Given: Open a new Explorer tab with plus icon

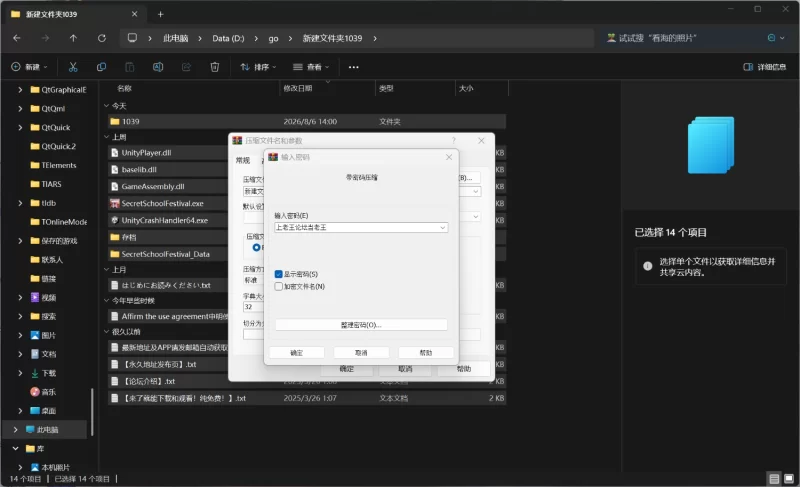Looking at the screenshot, I should (x=160, y=14).
